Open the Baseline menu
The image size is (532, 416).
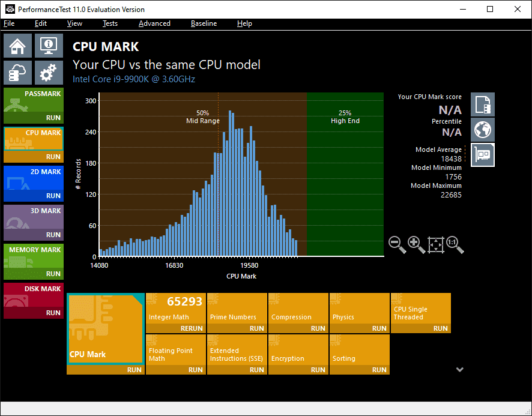(204, 23)
